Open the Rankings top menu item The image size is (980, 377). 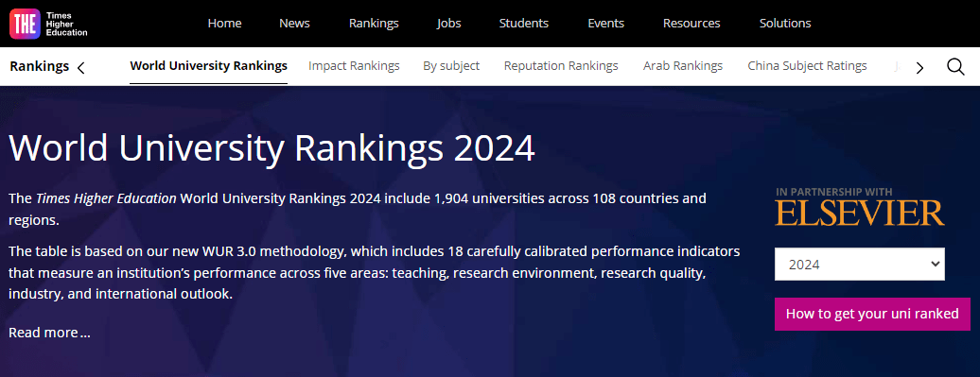tap(374, 23)
